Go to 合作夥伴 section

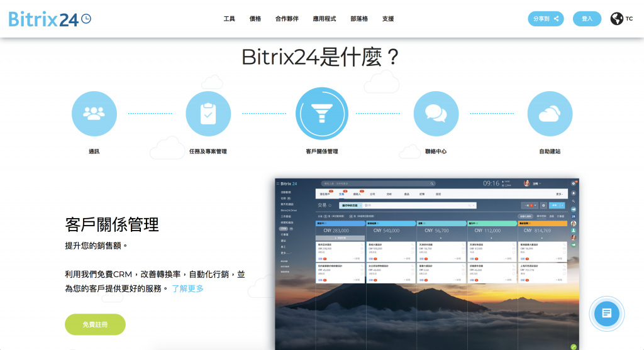click(x=287, y=19)
